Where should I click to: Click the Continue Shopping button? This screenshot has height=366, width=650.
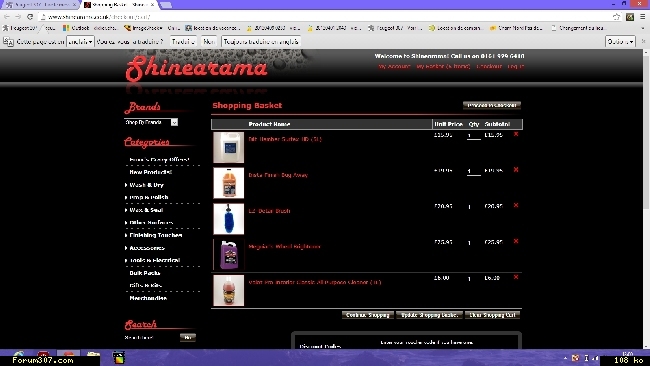click(x=368, y=315)
